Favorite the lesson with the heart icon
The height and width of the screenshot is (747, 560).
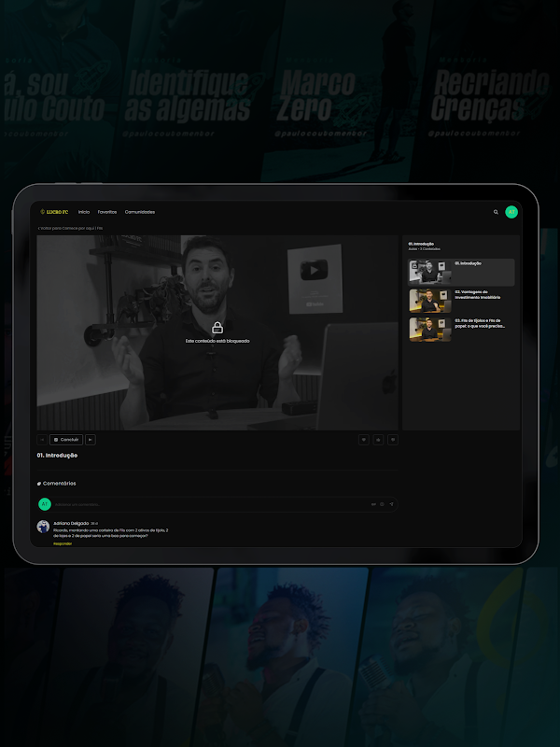(x=364, y=440)
